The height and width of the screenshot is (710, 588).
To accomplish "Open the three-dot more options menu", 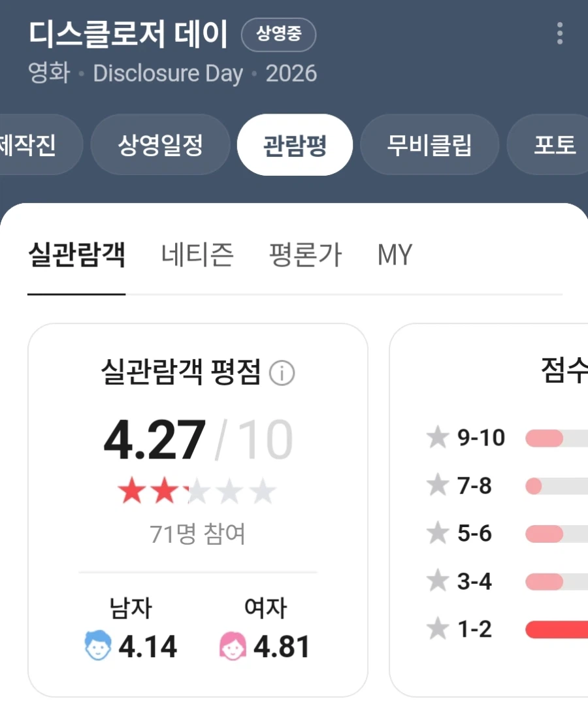I will tap(560, 33).
